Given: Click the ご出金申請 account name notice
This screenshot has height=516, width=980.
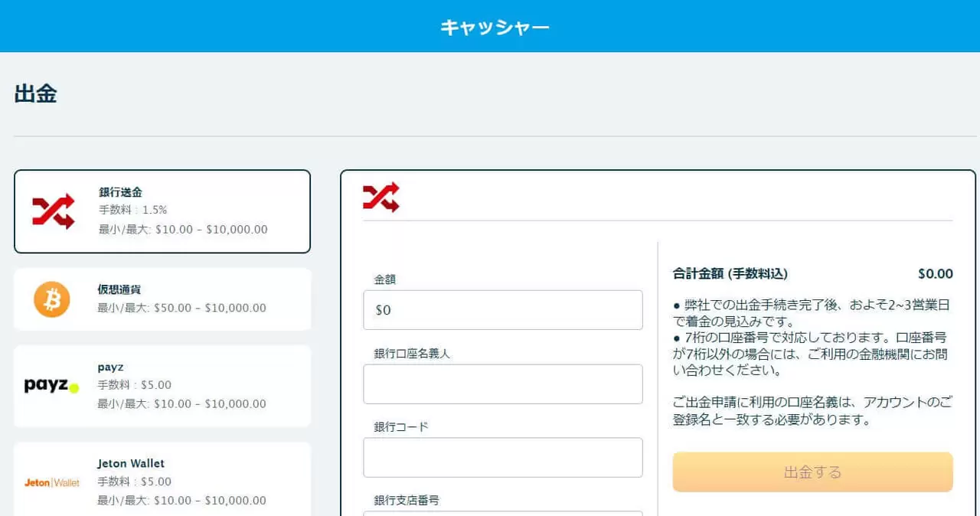Looking at the screenshot, I should [812, 411].
